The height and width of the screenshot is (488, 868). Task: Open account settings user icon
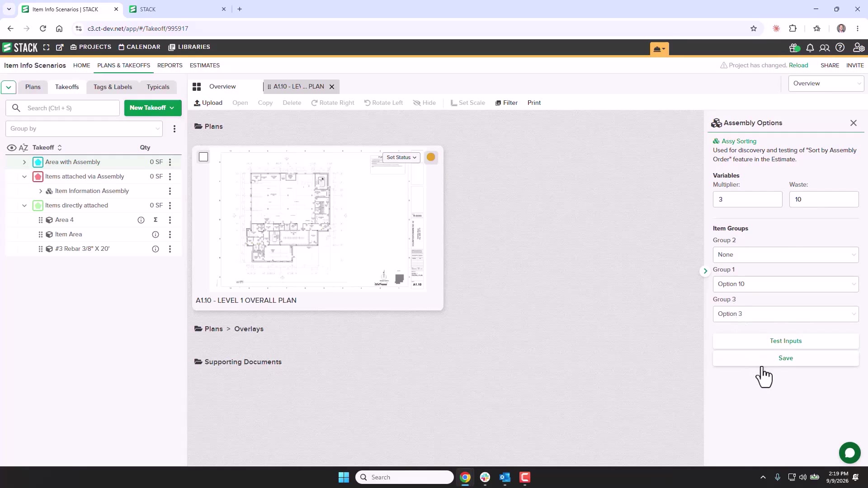click(x=859, y=47)
